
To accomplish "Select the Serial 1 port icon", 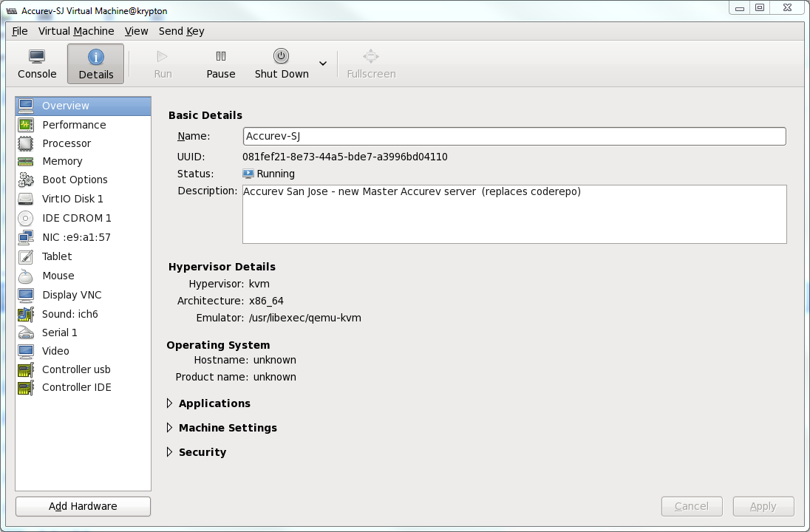I will [26, 332].
